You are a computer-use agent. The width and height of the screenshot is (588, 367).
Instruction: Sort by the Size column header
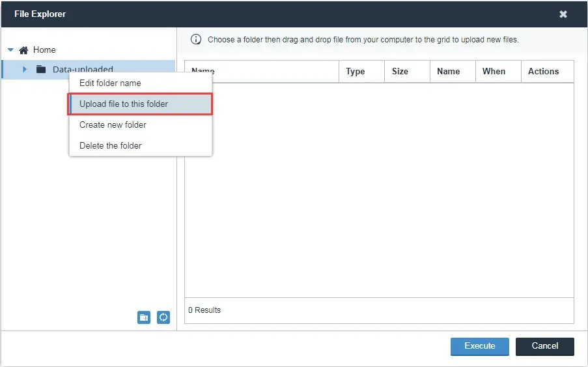(407, 71)
